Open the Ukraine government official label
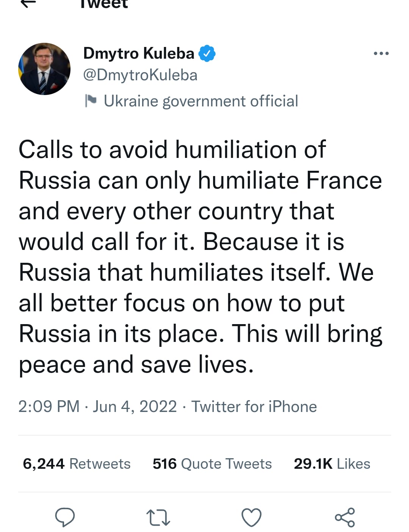The height and width of the screenshot is (532, 409). coord(201,101)
